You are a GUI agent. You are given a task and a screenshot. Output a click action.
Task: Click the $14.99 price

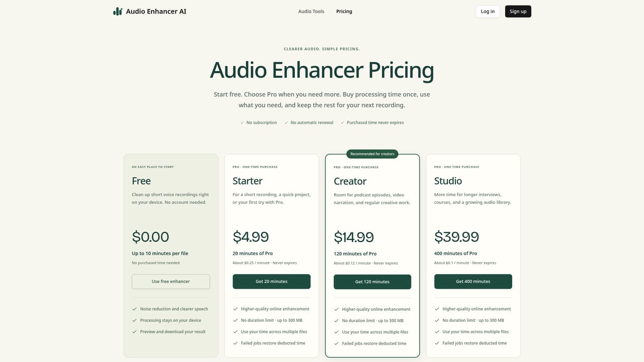pyautogui.click(x=354, y=237)
